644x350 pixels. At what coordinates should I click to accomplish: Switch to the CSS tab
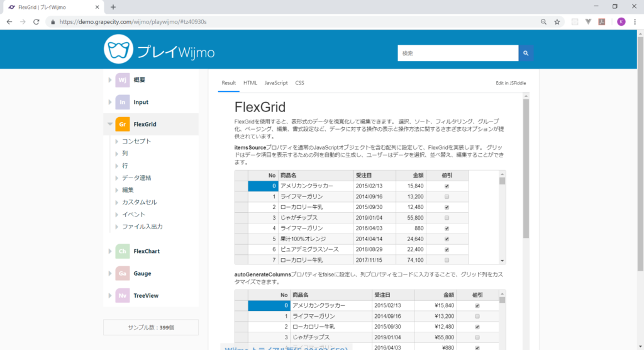coord(300,83)
